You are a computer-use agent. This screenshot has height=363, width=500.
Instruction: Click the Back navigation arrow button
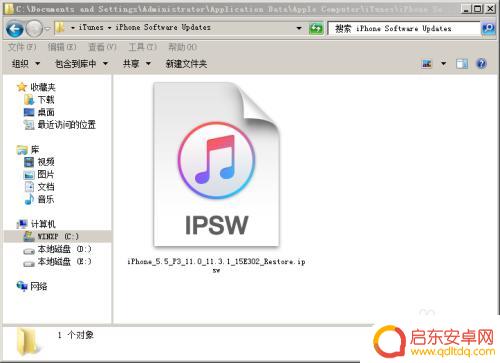click(15, 29)
